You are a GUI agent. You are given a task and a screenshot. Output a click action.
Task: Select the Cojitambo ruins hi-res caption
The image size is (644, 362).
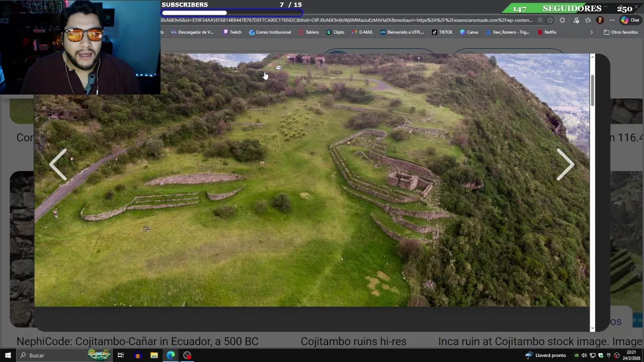point(353,341)
